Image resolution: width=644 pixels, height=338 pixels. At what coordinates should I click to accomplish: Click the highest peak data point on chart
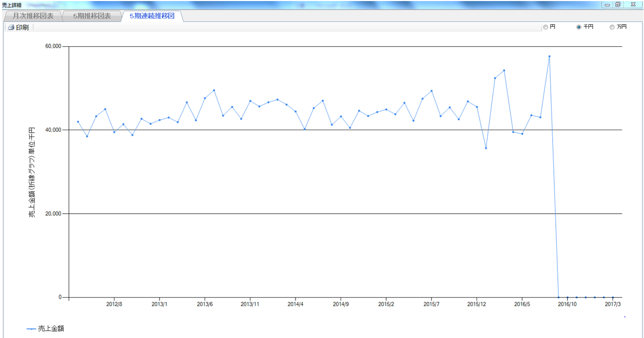(x=549, y=56)
